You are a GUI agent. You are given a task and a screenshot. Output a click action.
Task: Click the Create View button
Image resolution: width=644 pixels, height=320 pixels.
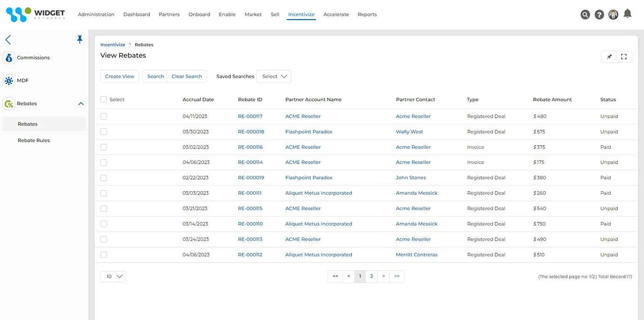click(119, 76)
